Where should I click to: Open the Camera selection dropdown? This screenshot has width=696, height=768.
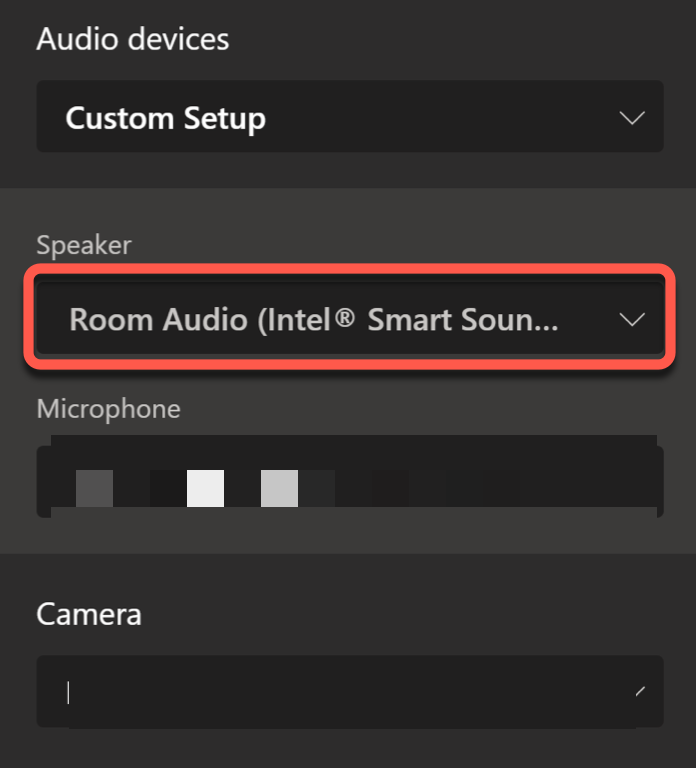(350, 692)
